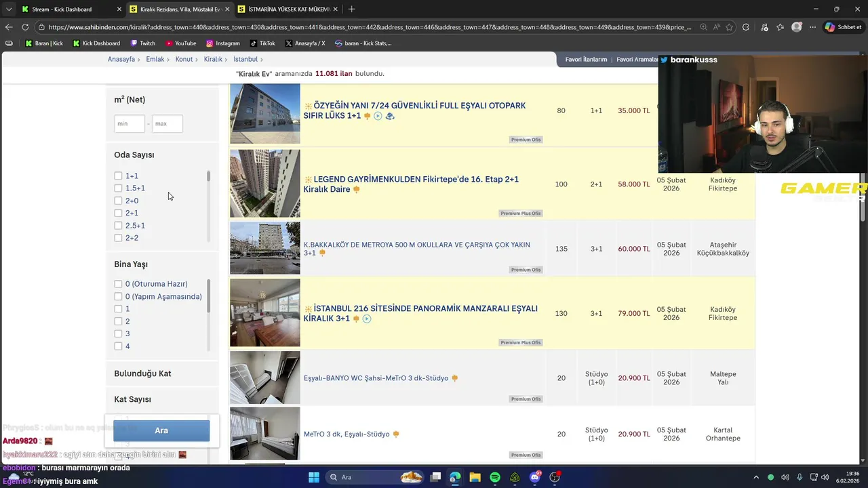868x488 pixels.
Task: Check the 2+1 room count box
Action: 118,213
